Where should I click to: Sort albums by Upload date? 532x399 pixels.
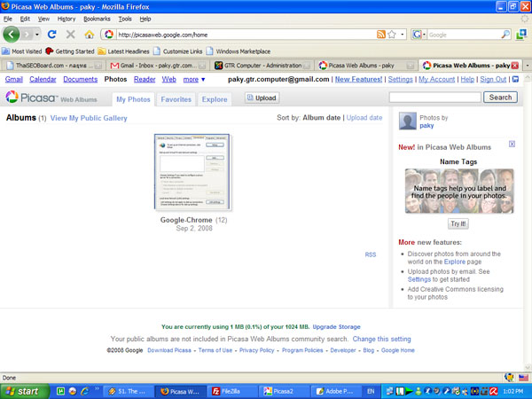tap(364, 118)
